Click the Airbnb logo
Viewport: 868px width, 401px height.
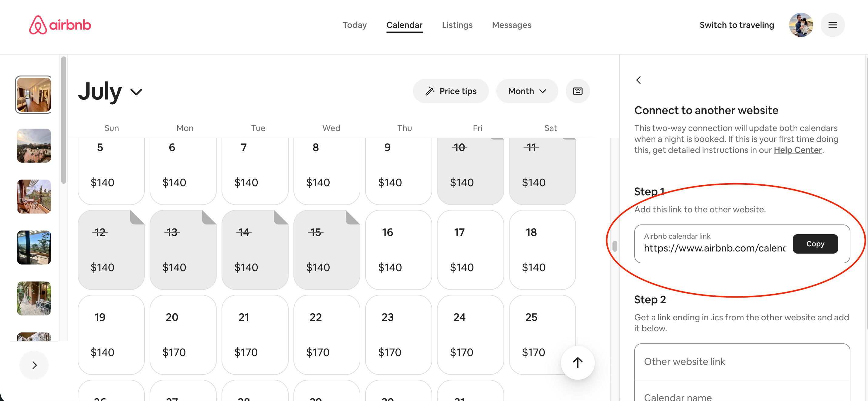pos(60,25)
